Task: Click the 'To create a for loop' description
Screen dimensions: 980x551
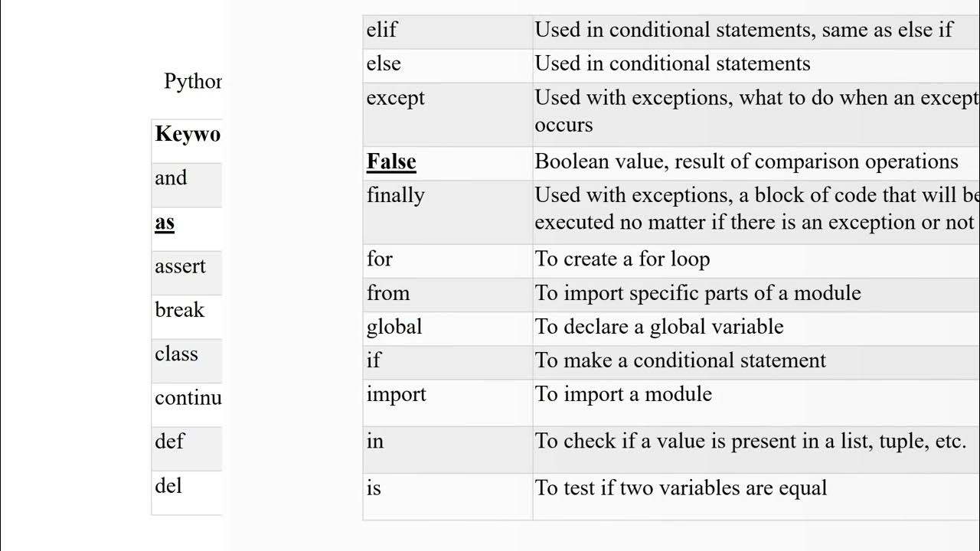Action: (x=622, y=259)
